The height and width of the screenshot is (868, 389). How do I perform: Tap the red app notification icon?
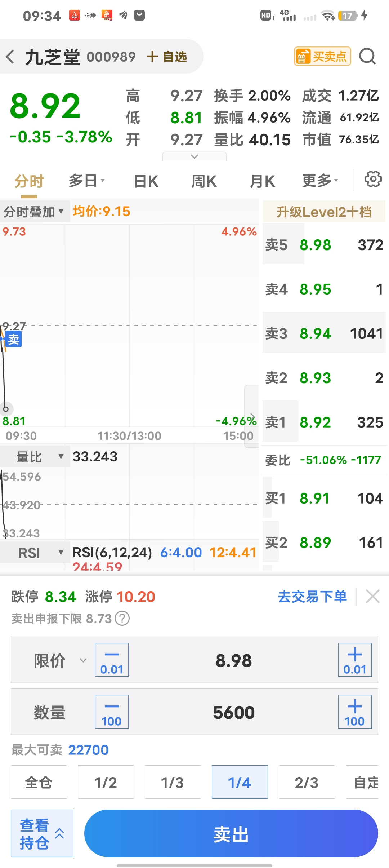tap(75, 15)
